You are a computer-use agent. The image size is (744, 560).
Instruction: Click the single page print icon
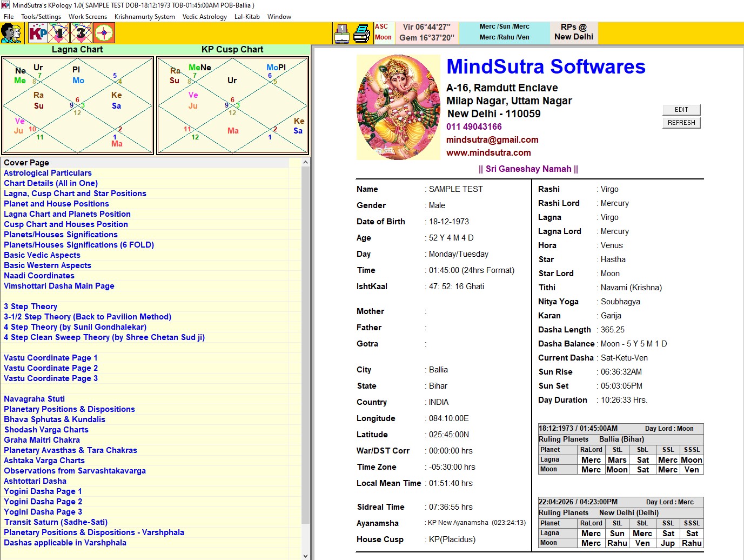[341, 34]
